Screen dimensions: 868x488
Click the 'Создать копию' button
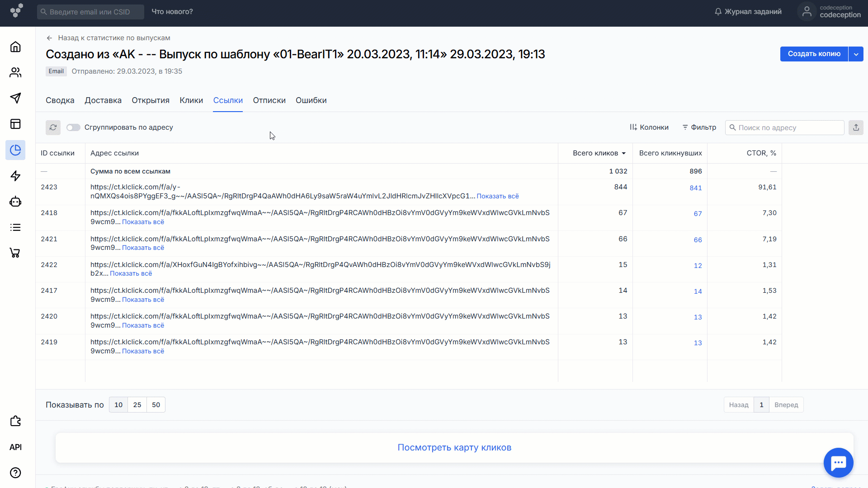pyautogui.click(x=814, y=54)
